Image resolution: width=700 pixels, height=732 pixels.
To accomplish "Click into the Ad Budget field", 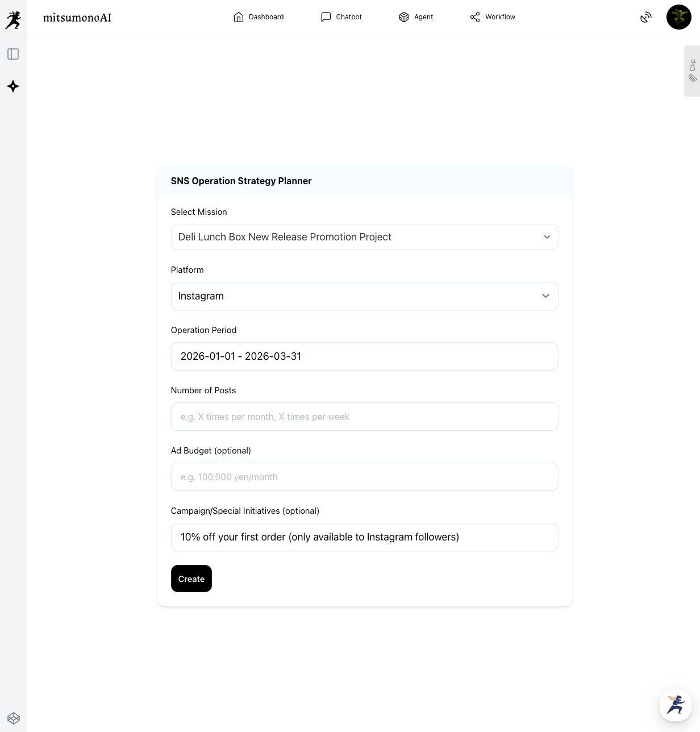I will pyautogui.click(x=364, y=477).
